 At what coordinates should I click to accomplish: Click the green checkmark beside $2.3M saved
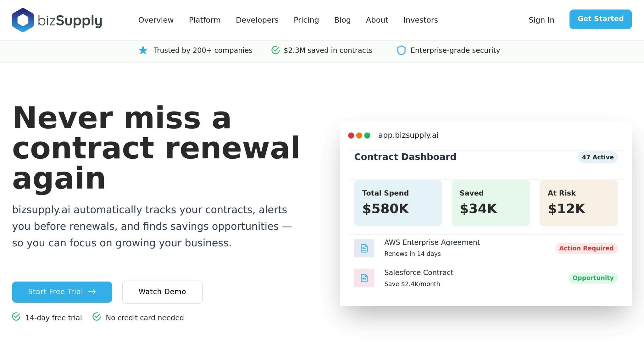click(275, 50)
